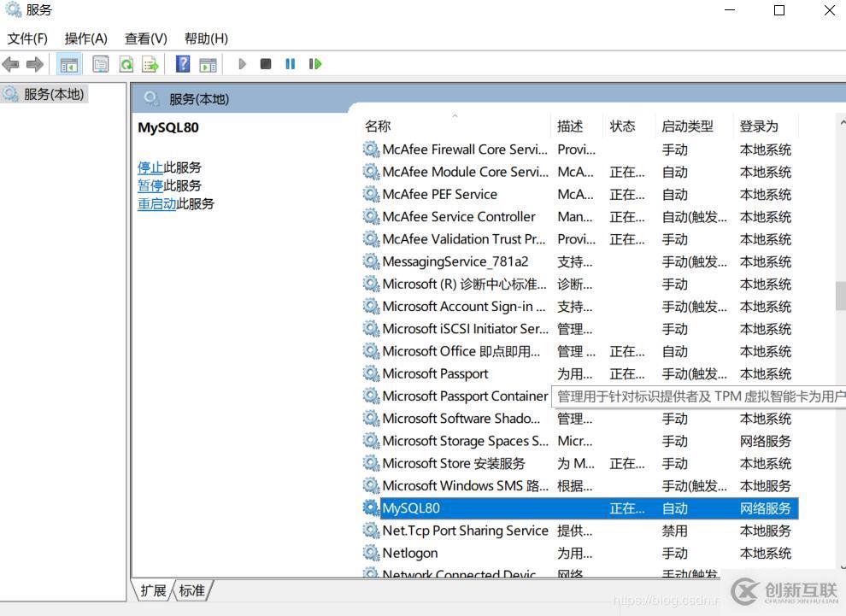Open help with the question mark icon
The width and height of the screenshot is (846, 616).
(180, 63)
